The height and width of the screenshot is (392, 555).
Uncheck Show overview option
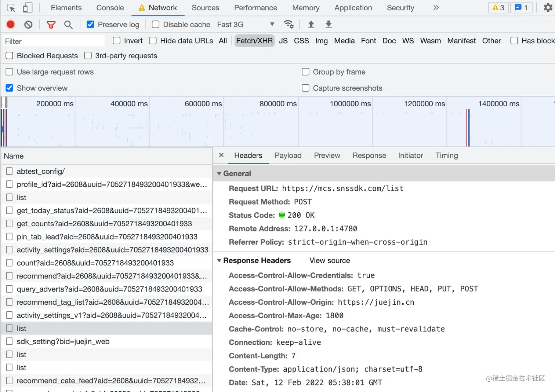(x=10, y=88)
